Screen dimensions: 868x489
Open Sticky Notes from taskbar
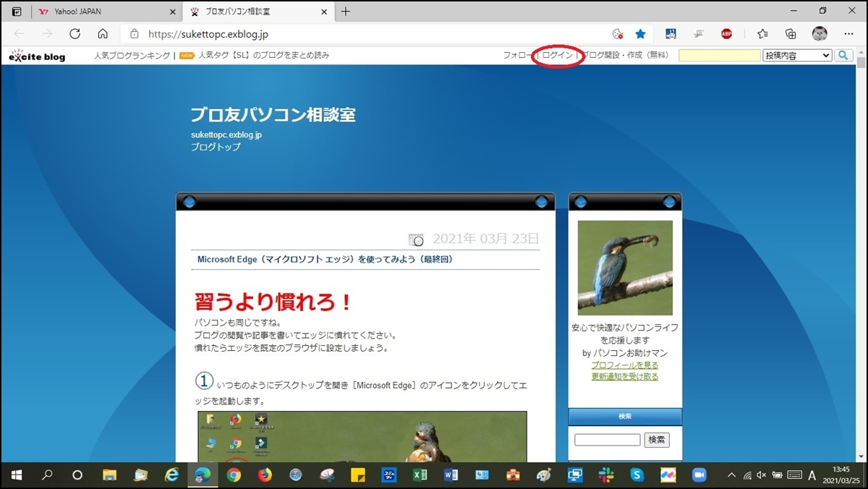pyautogui.click(x=357, y=475)
